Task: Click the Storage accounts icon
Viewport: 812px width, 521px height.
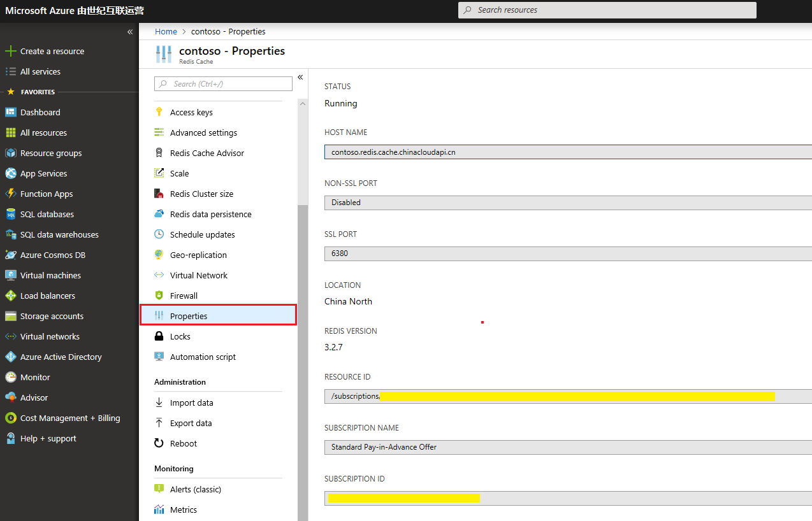Action: tap(10, 316)
